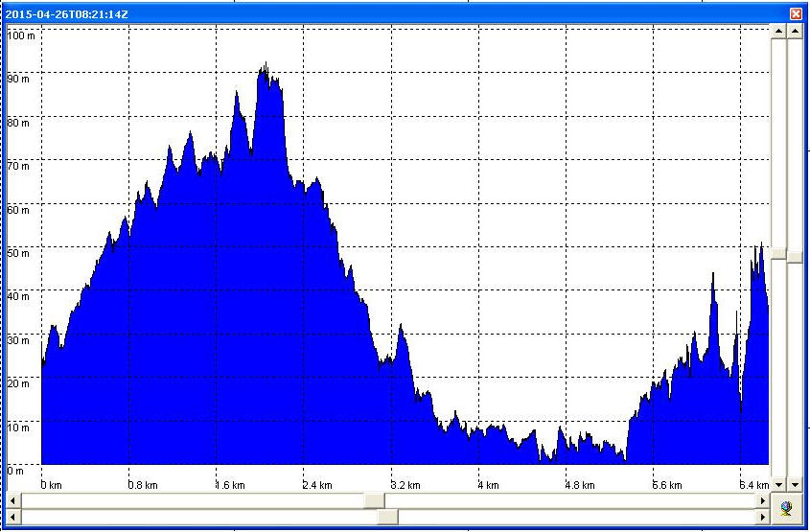The width and height of the screenshot is (810, 532).
Task: Click the '4 km' distance axis label
Action: 489,486
